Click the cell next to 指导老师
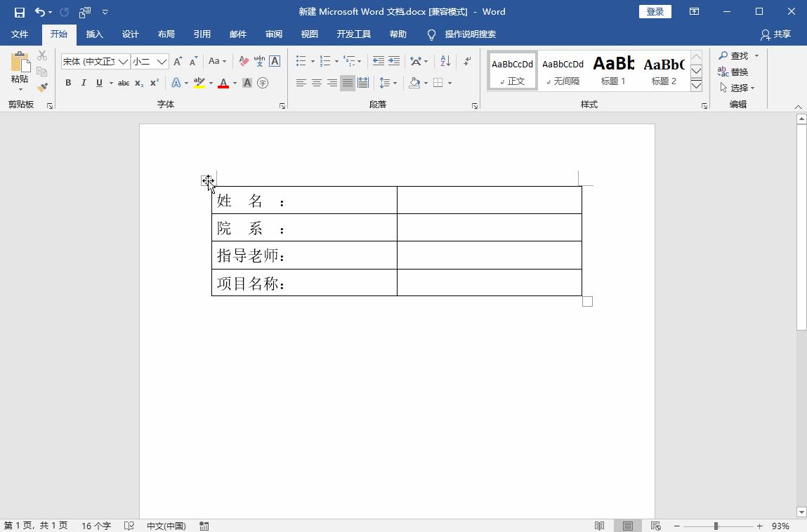807x532 pixels. click(489, 255)
